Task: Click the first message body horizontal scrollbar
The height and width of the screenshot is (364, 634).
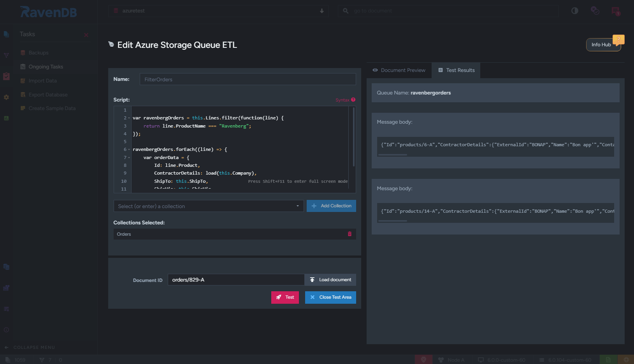Action: point(392,155)
